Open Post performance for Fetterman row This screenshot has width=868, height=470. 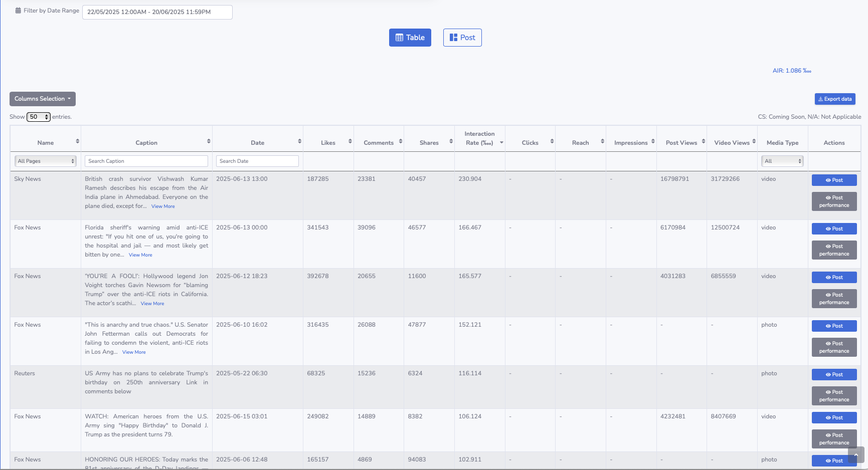tap(834, 347)
